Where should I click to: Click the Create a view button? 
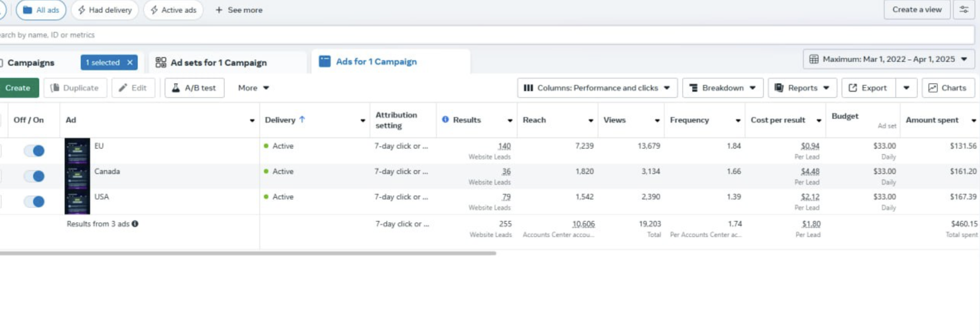[917, 10]
